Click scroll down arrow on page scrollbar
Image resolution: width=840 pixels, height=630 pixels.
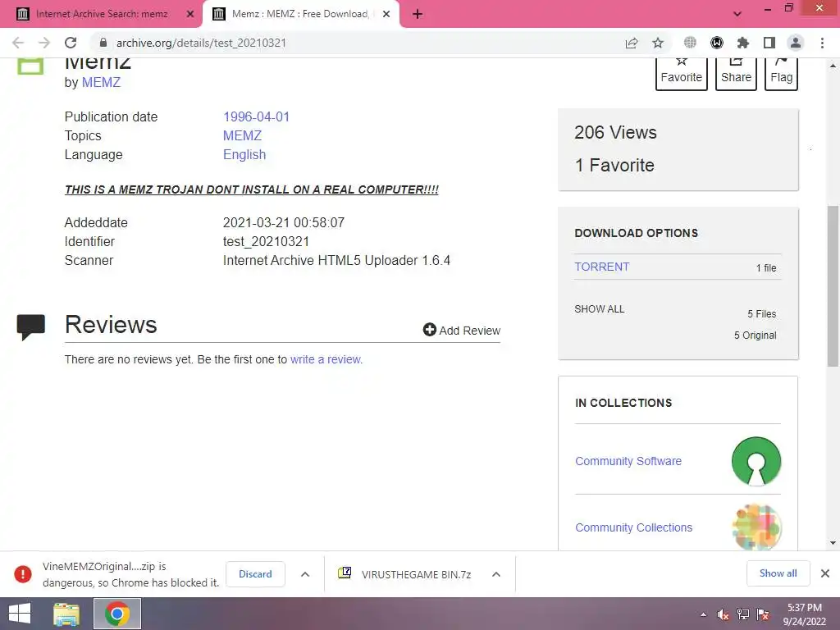coord(833,543)
